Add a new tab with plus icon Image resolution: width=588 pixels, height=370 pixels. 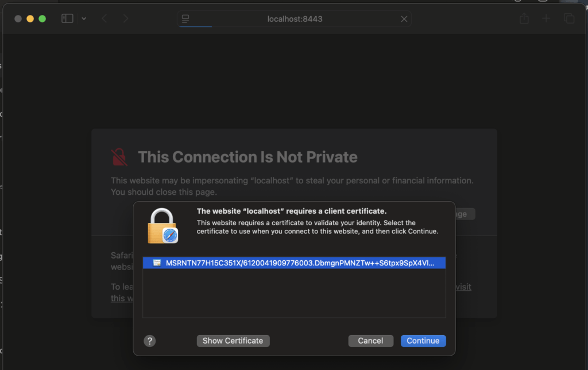(546, 18)
